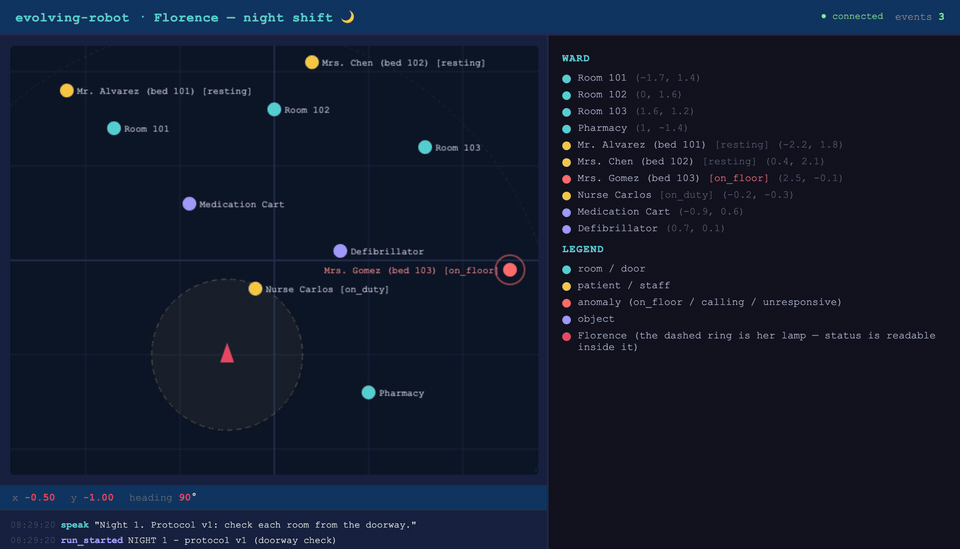Image resolution: width=960 pixels, height=549 pixels.
Task: Select the Room 102 marker on map
Action: 274,110
